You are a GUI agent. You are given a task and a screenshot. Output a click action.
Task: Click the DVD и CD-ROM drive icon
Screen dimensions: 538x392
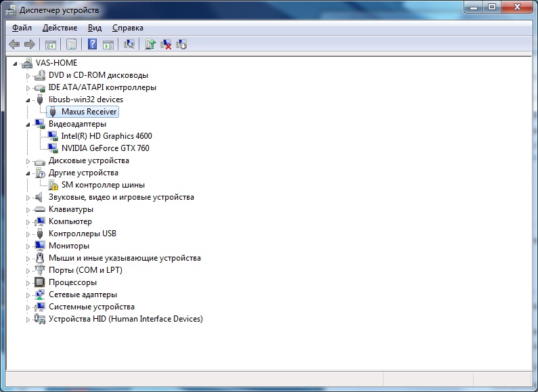40,75
